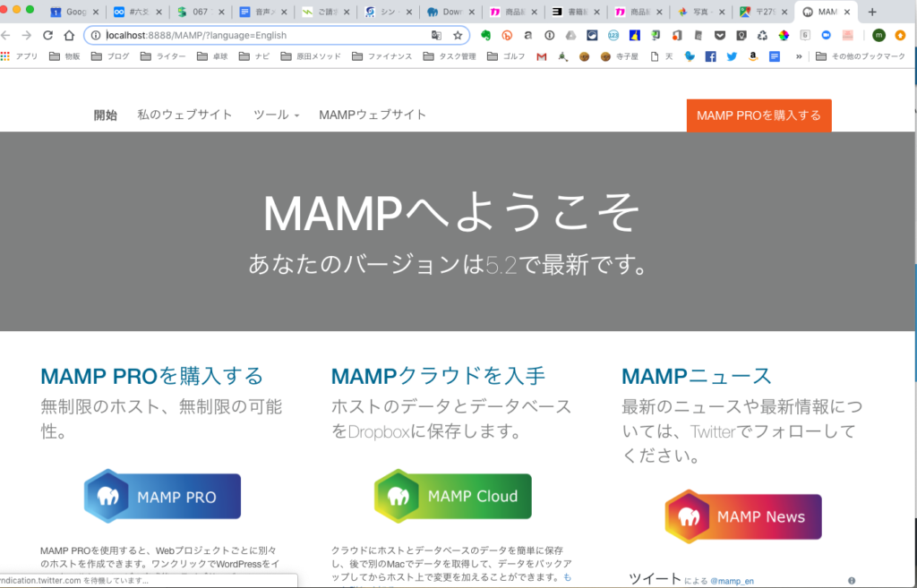Switch to the Google Maps 〒279 tab
Screen dimensions: 917x588
[x=764, y=12]
